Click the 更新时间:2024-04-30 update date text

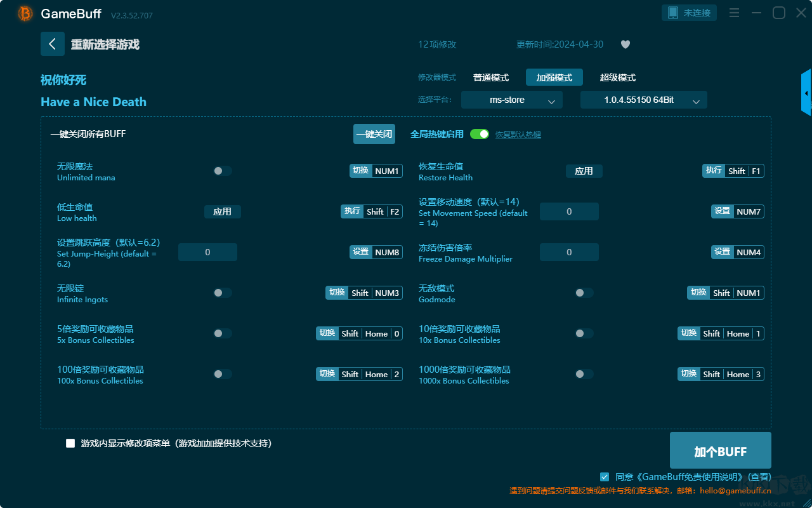click(560, 44)
